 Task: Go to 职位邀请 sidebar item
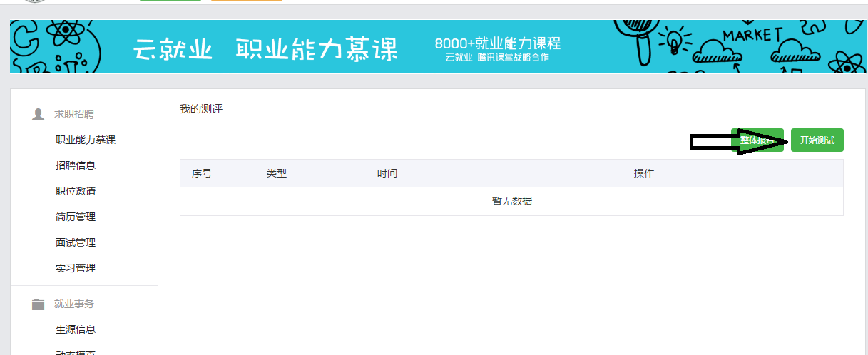[76, 191]
